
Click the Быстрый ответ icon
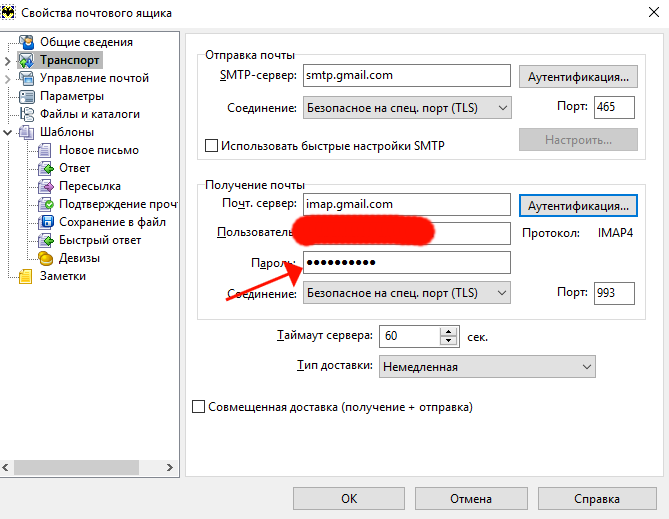pyautogui.click(x=45, y=240)
